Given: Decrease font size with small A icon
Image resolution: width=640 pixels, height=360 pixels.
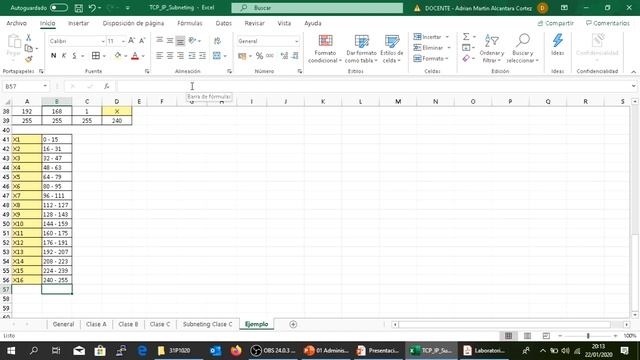Looking at the screenshot, I should click(x=142, y=41).
